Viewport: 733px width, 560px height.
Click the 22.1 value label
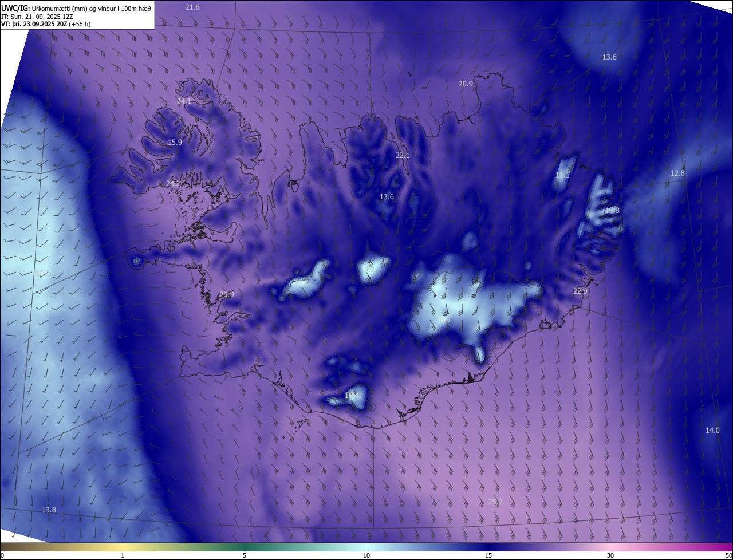(403, 155)
